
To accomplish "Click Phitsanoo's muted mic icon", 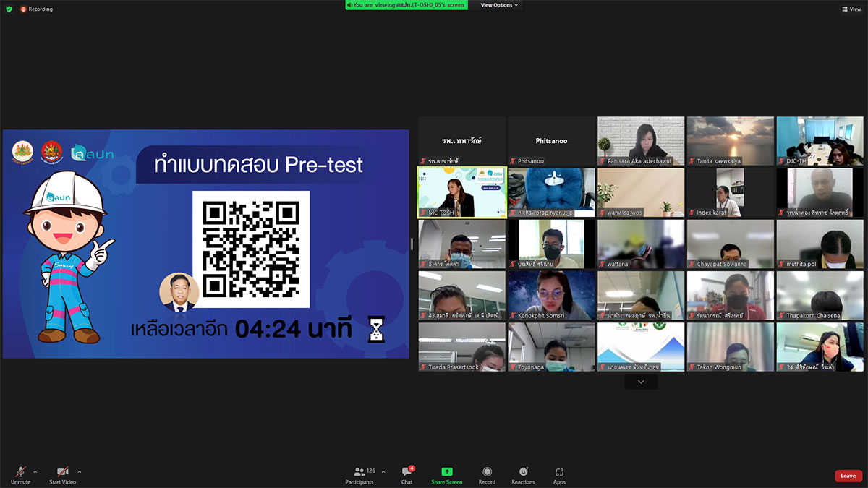I will pos(513,160).
